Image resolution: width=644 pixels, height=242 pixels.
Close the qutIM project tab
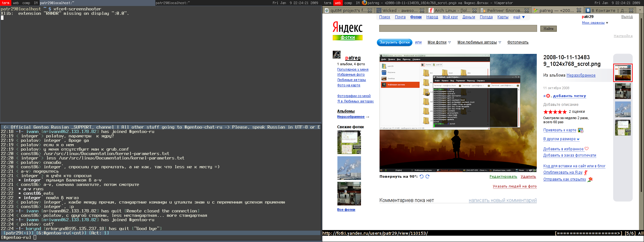(x=370, y=10)
